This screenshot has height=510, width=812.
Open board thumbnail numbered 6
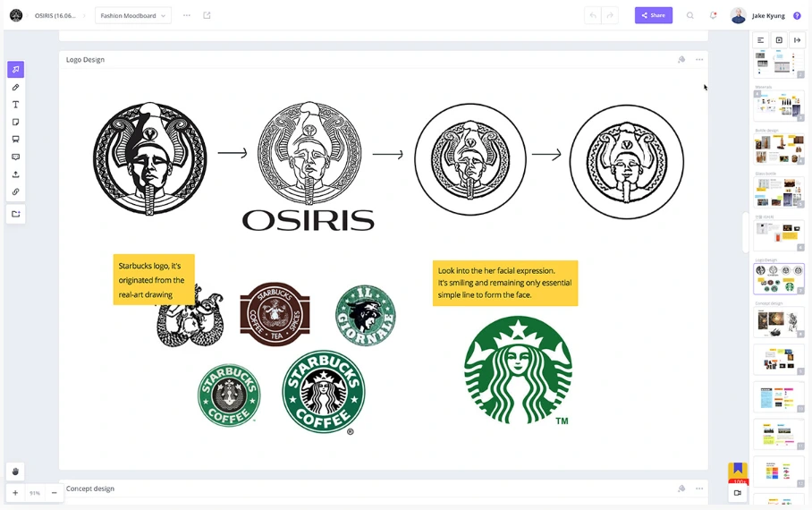[x=779, y=236]
